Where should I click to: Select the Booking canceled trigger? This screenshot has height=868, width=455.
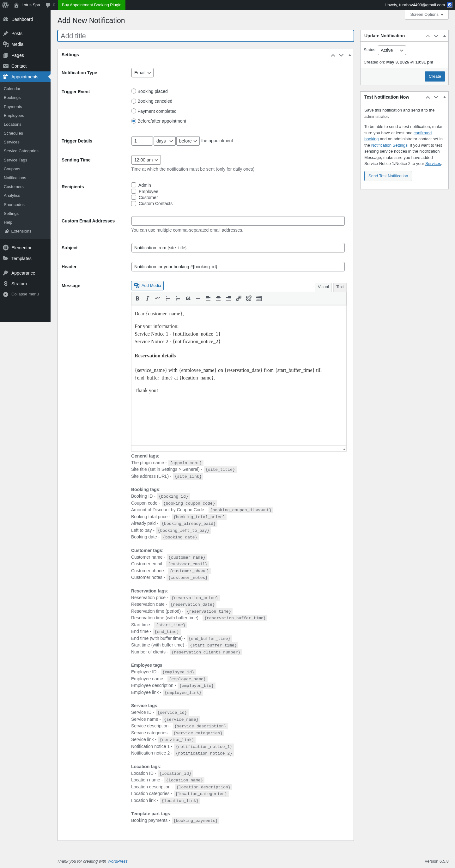click(x=134, y=101)
